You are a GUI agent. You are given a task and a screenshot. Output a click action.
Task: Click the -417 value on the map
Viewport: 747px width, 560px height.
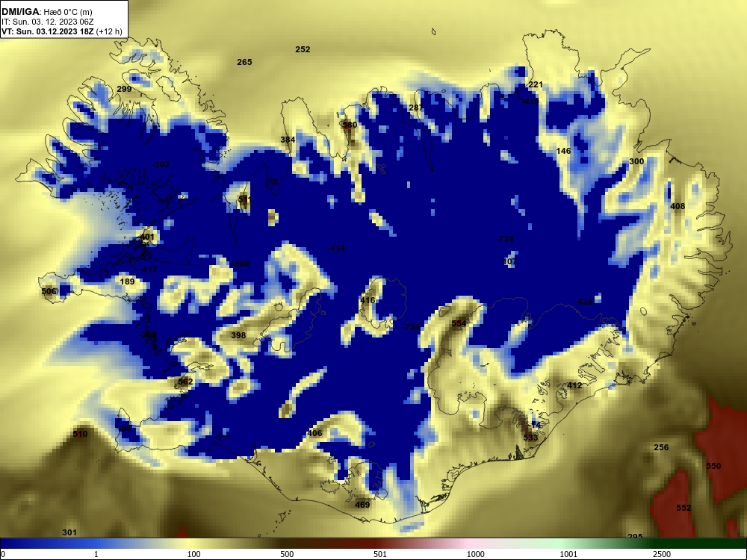(x=149, y=270)
